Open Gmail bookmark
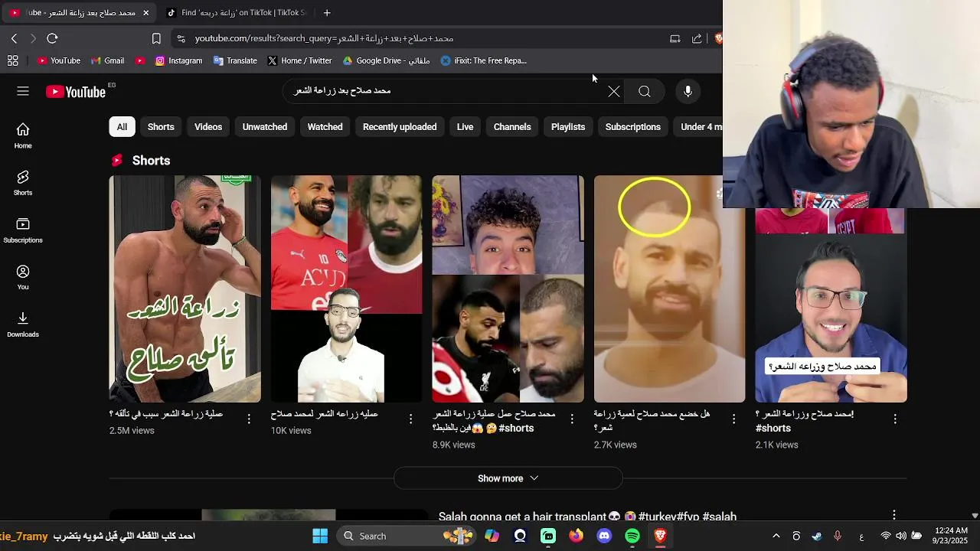The image size is (980, 551). point(108,60)
